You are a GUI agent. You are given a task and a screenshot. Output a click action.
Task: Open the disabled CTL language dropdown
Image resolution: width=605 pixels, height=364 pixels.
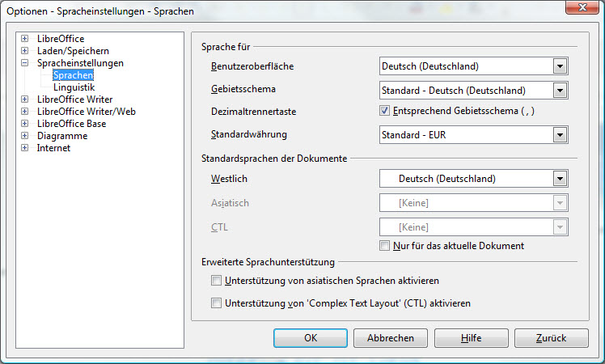click(x=560, y=227)
